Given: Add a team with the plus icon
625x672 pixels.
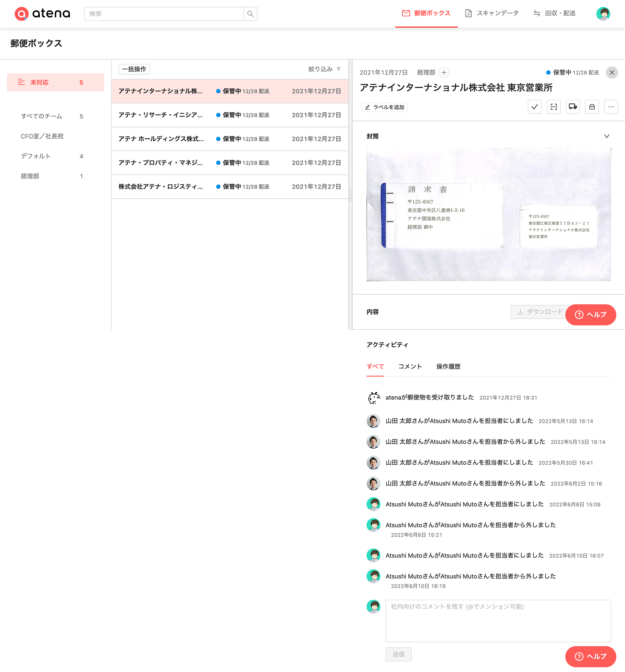Looking at the screenshot, I should [x=444, y=72].
